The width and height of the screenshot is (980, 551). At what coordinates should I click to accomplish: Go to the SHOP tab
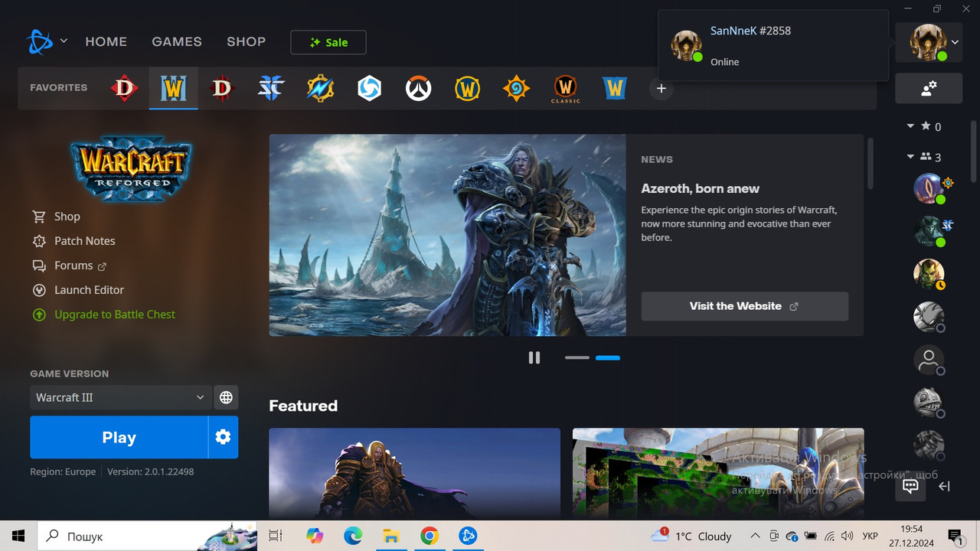(246, 41)
